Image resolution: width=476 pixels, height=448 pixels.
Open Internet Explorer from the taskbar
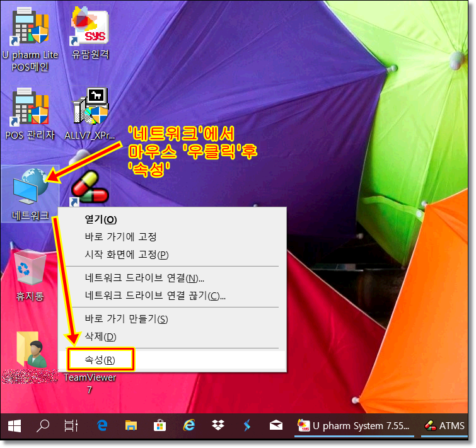point(189,425)
